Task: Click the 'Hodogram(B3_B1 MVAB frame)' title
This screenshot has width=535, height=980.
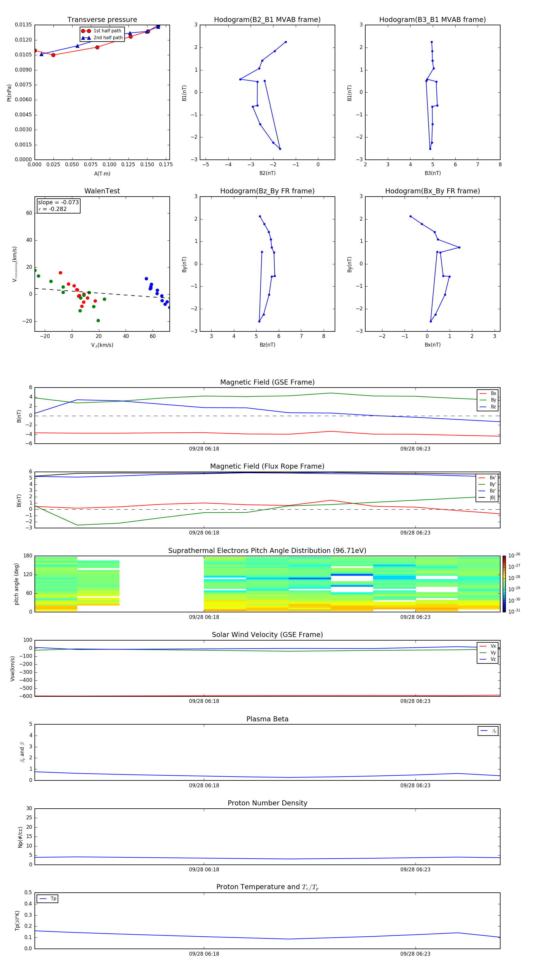Action: 432,20
